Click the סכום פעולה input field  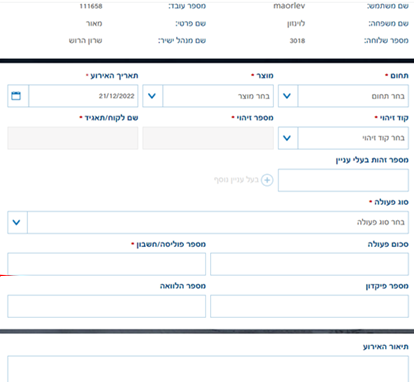(309, 264)
